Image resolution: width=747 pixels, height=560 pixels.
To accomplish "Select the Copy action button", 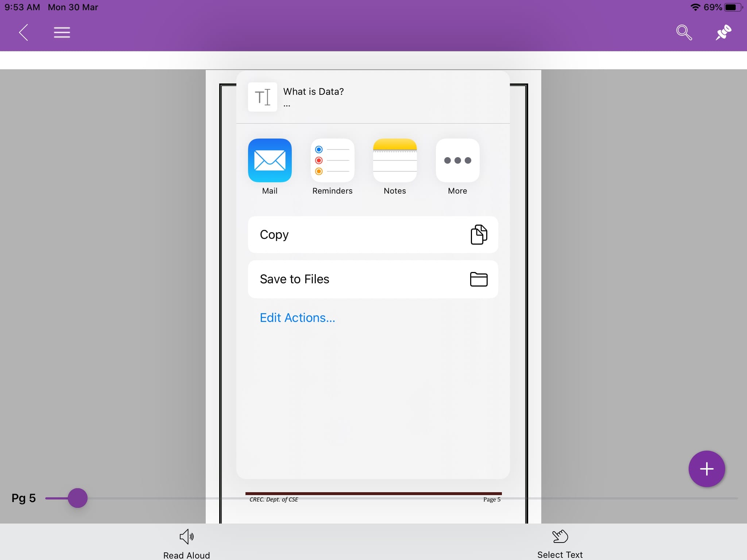I will (x=373, y=234).
